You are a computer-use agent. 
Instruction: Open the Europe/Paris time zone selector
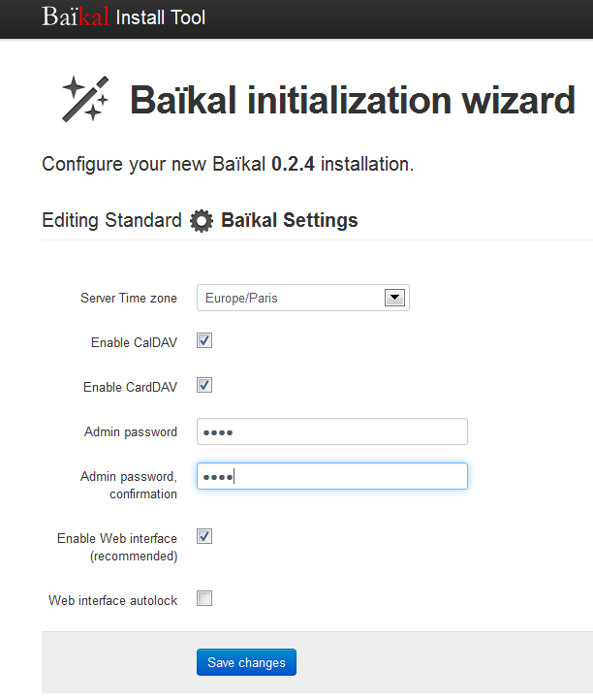tap(303, 298)
